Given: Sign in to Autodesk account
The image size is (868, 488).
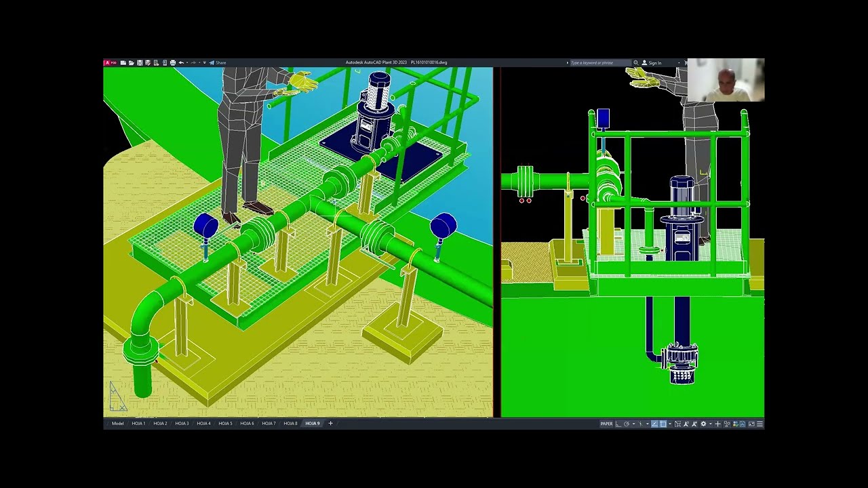Looking at the screenshot, I should coord(652,62).
